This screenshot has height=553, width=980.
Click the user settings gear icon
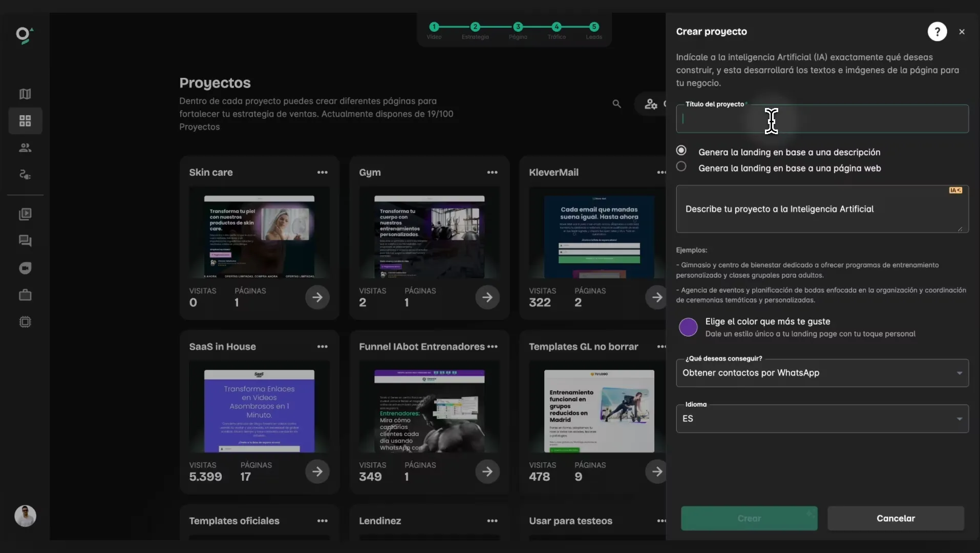(651, 104)
